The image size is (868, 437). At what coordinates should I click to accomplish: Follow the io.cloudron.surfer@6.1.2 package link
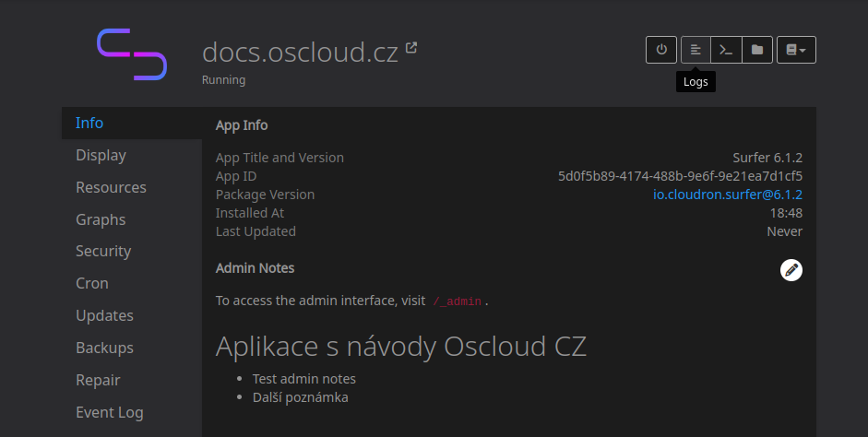(727, 195)
